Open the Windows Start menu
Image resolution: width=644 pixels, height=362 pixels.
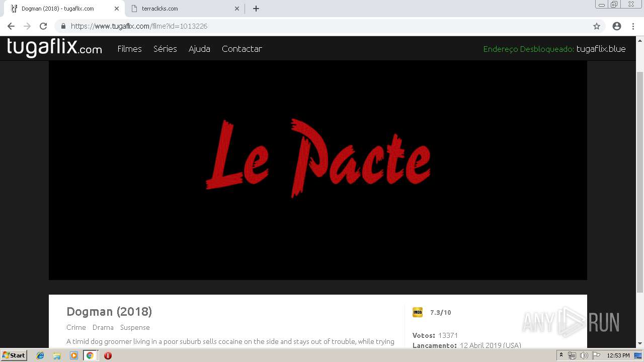point(14,355)
